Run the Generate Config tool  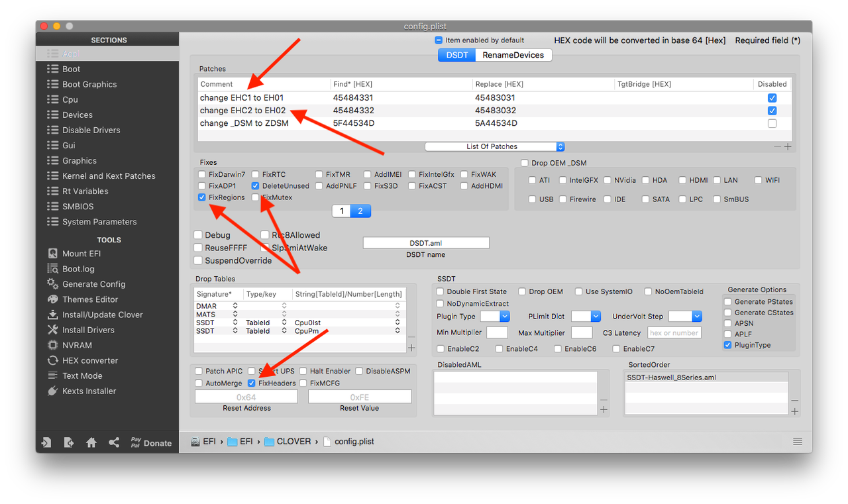click(93, 283)
